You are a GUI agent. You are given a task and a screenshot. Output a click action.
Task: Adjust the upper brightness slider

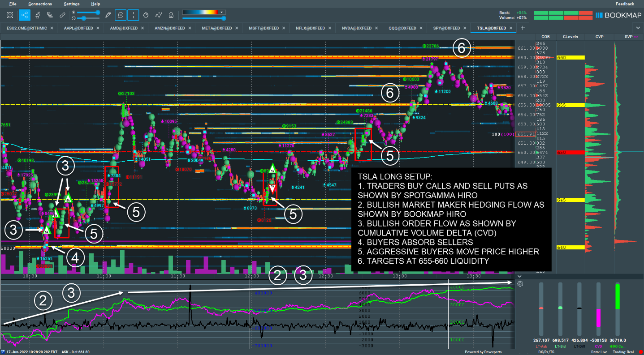pos(89,13)
